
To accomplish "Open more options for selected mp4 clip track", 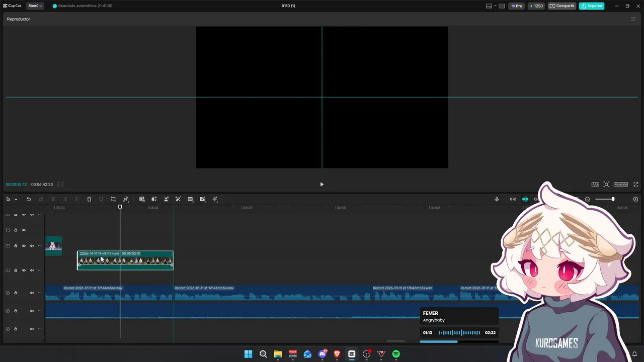I will (40, 270).
